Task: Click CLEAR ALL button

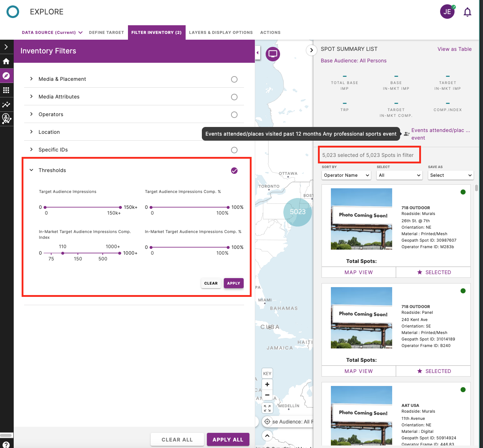Action: [x=177, y=439]
